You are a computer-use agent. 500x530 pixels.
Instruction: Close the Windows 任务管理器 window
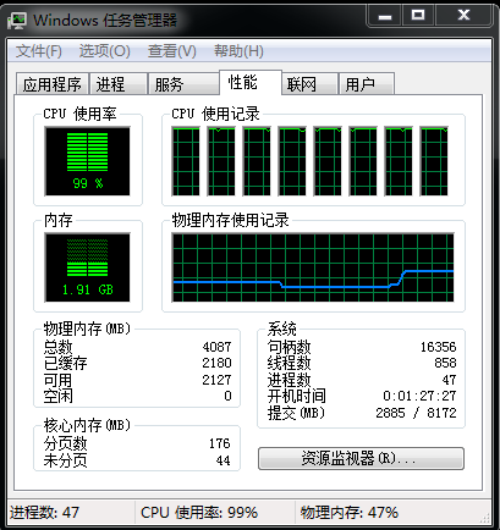pyautogui.click(x=463, y=16)
